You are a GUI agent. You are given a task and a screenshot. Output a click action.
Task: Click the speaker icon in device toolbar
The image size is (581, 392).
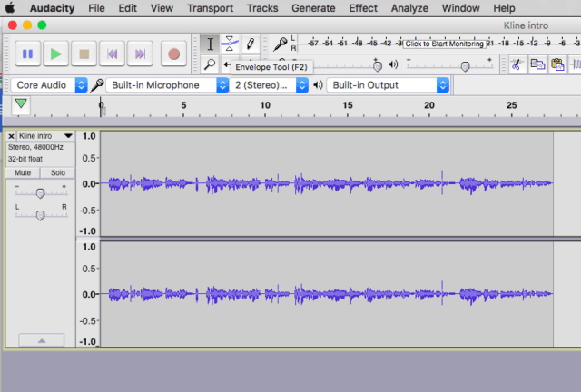pyautogui.click(x=318, y=85)
